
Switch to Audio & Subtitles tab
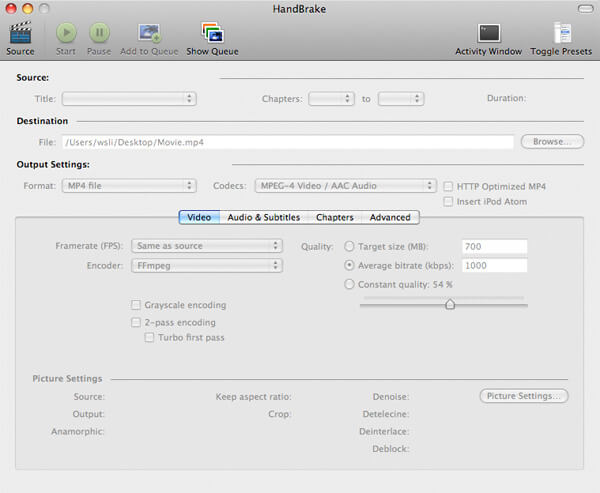pos(264,217)
